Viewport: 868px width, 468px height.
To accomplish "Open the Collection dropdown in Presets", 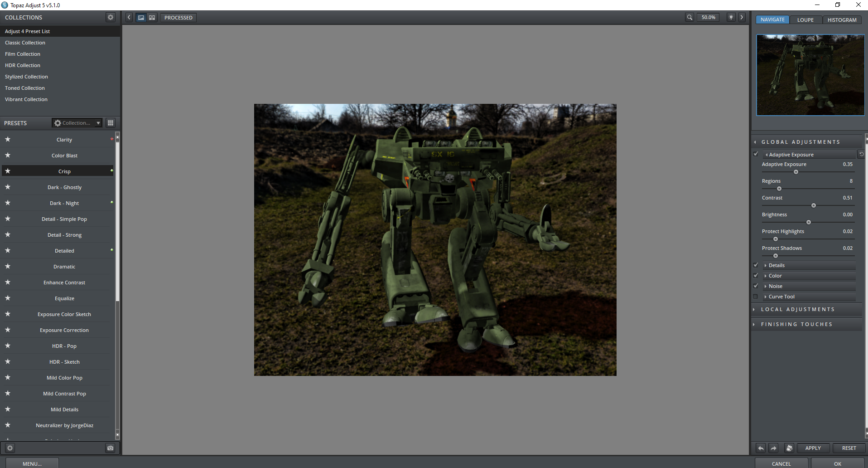I will [x=77, y=123].
